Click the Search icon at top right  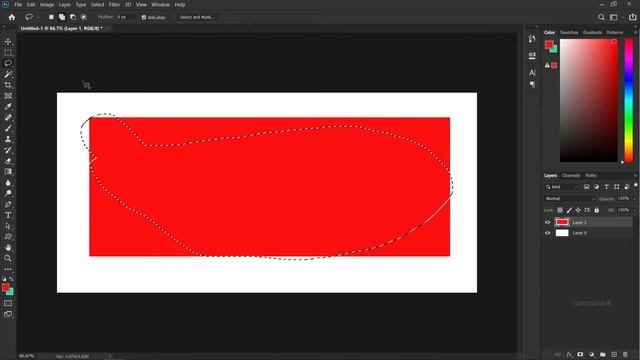(601, 17)
